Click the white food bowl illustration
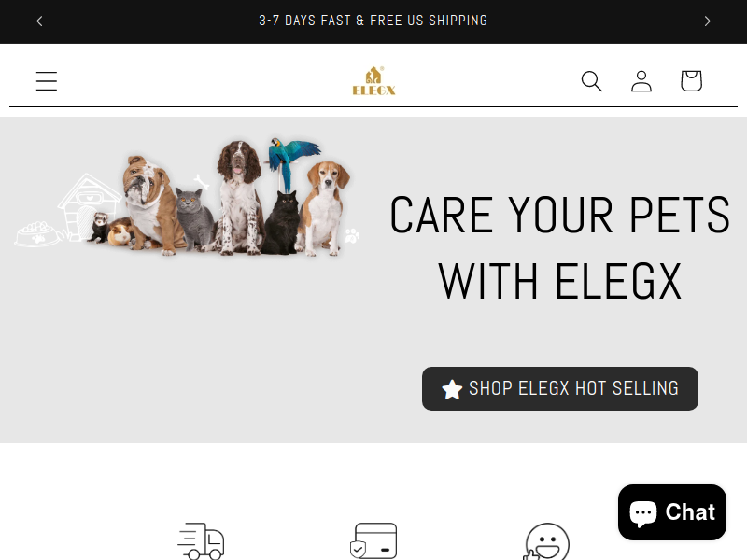The width and height of the screenshot is (747, 560). (x=36, y=234)
